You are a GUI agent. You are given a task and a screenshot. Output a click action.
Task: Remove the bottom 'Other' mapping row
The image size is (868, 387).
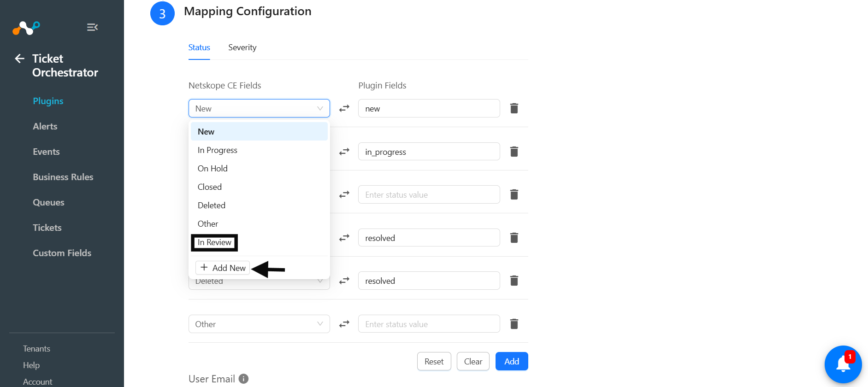514,324
